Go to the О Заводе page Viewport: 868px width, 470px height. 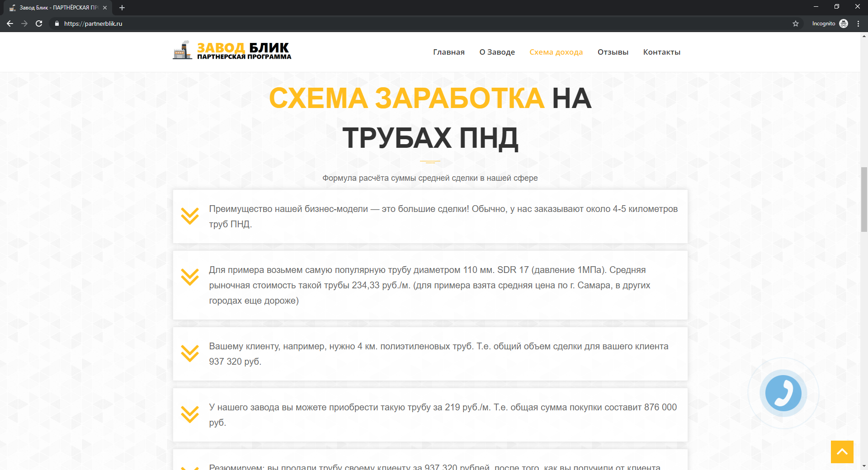coord(497,52)
